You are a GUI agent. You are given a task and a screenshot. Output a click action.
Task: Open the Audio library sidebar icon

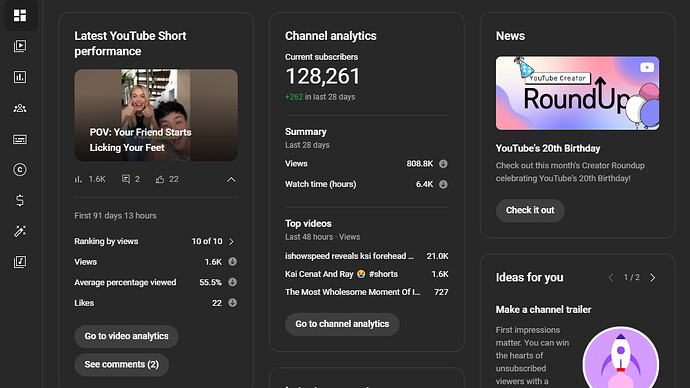pyautogui.click(x=20, y=262)
